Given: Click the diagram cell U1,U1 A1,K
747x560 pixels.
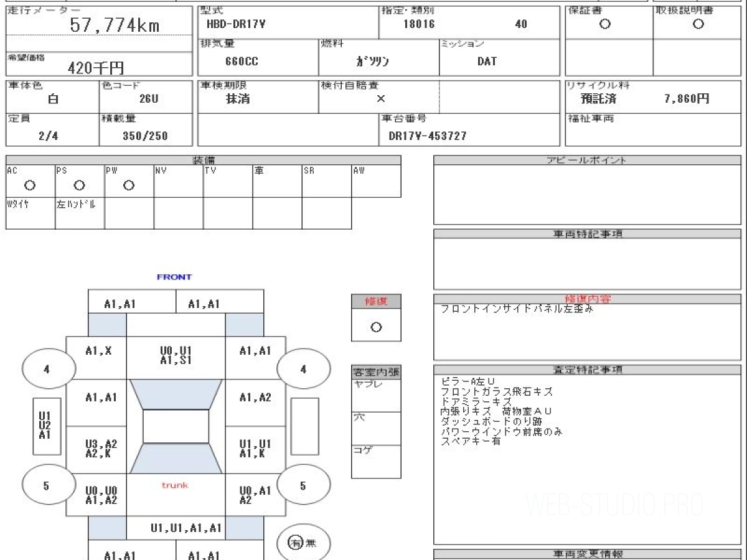Looking at the screenshot, I should (255, 450).
